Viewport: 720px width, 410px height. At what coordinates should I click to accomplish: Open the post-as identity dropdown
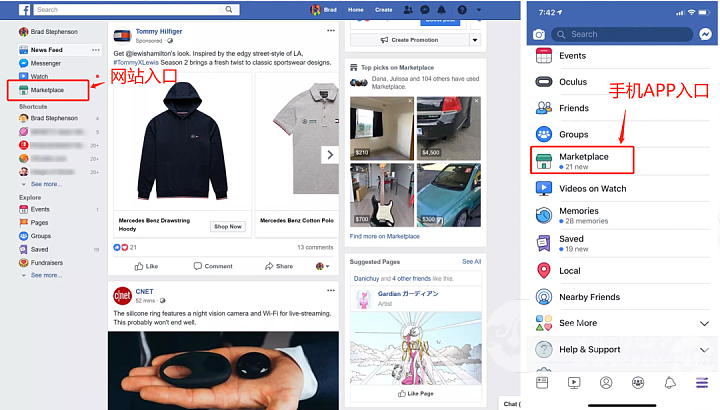point(323,266)
